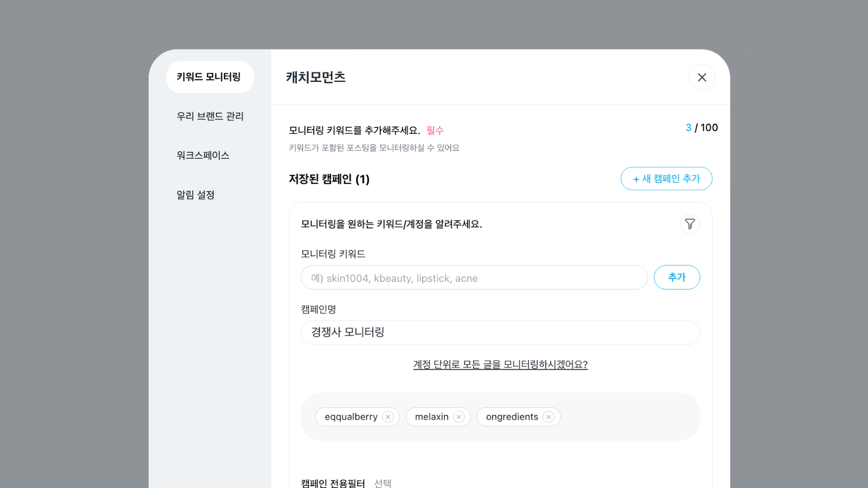Open the campaign filter funnel icon
The height and width of the screenshot is (488, 868).
[x=690, y=224]
